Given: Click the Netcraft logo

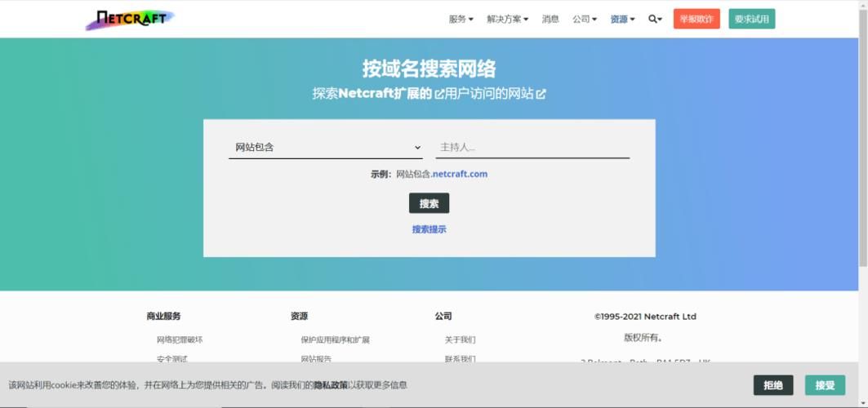Looking at the screenshot, I should pyautogui.click(x=130, y=20).
